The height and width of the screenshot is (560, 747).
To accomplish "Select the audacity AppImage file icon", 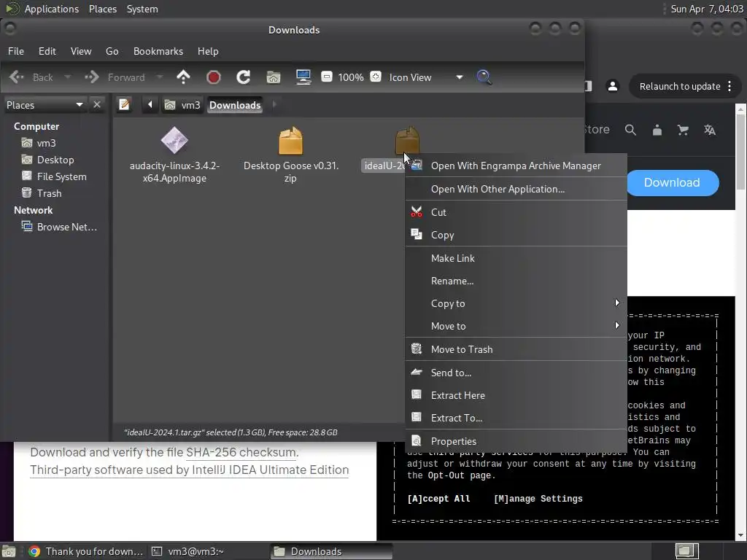I will click(x=174, y=141).
